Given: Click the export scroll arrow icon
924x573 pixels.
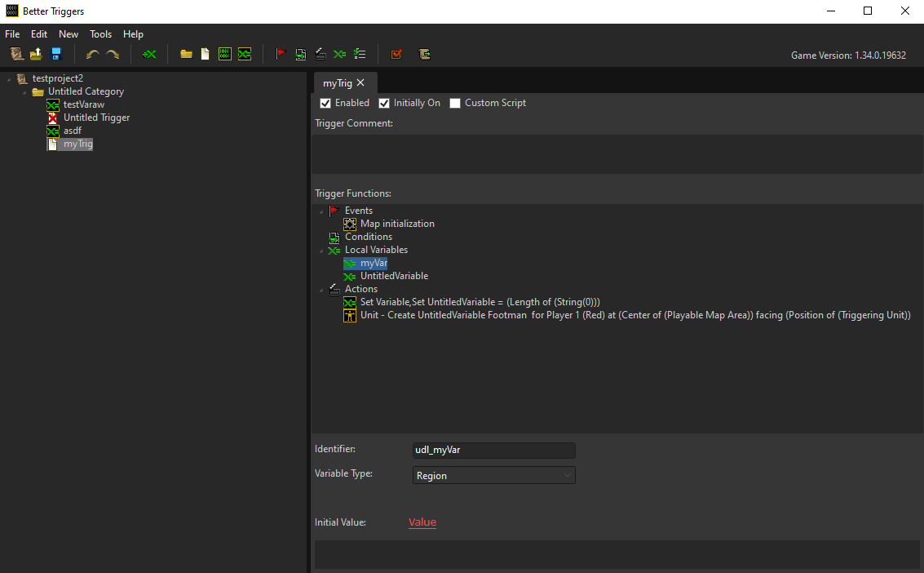Looking at the screenshot, I should 424,54.
